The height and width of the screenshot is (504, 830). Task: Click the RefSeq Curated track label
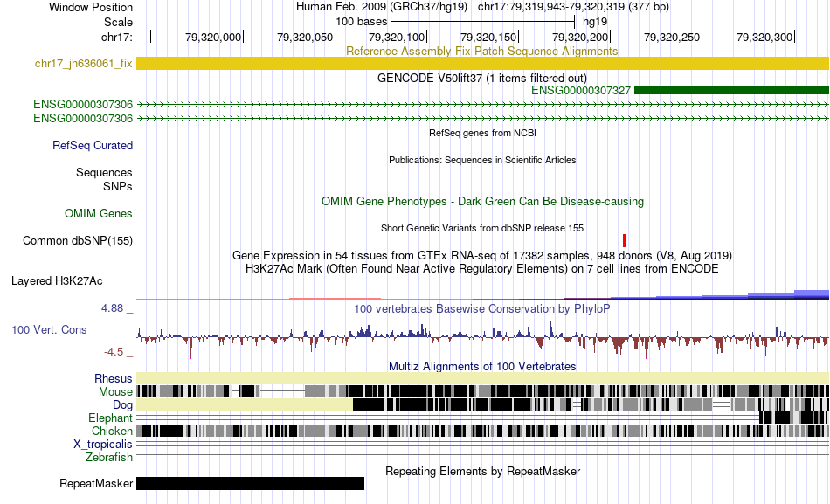93,146
